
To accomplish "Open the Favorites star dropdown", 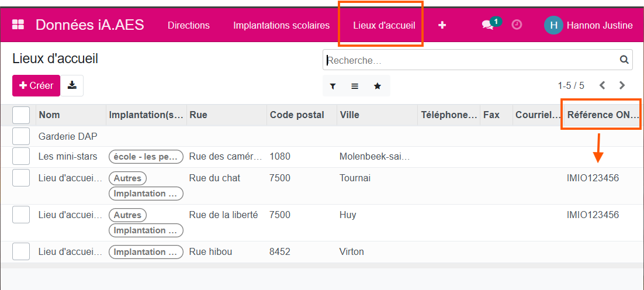I will [378, 86].
